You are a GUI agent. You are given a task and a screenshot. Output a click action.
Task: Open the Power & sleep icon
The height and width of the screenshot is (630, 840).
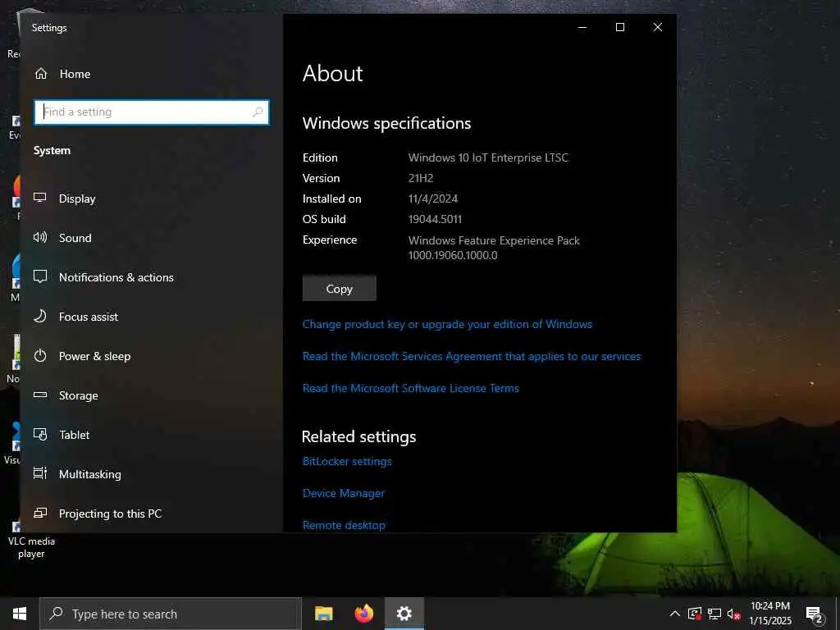click(40, 356)
